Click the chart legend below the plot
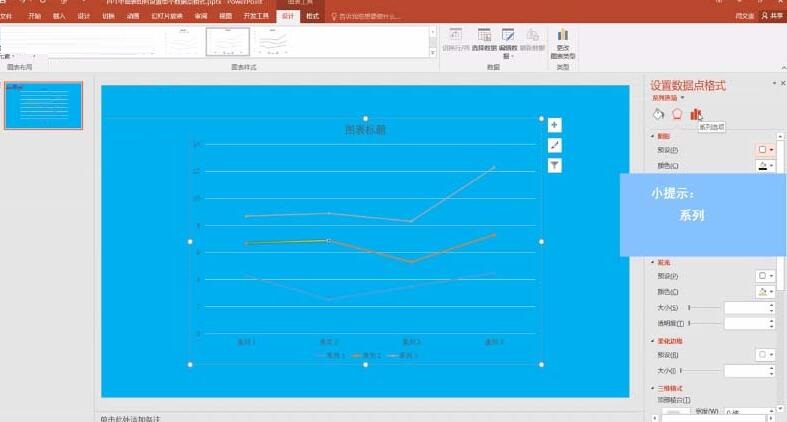This screenshot has width=787, height=422. 366,355
